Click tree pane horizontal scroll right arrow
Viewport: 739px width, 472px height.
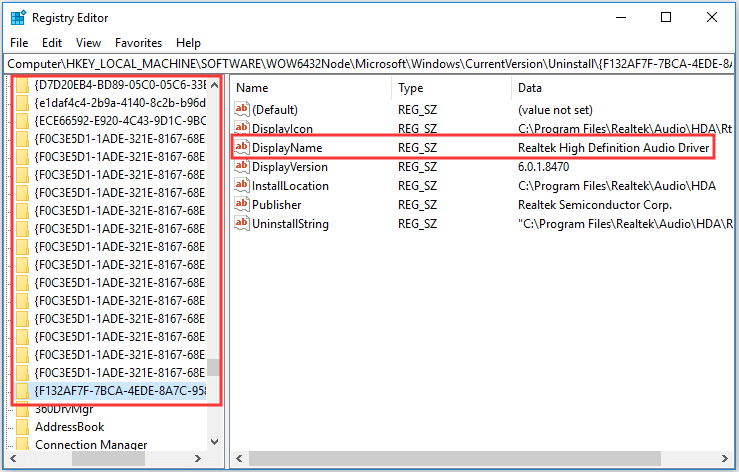pyautogui.click(x=197, y=458)
